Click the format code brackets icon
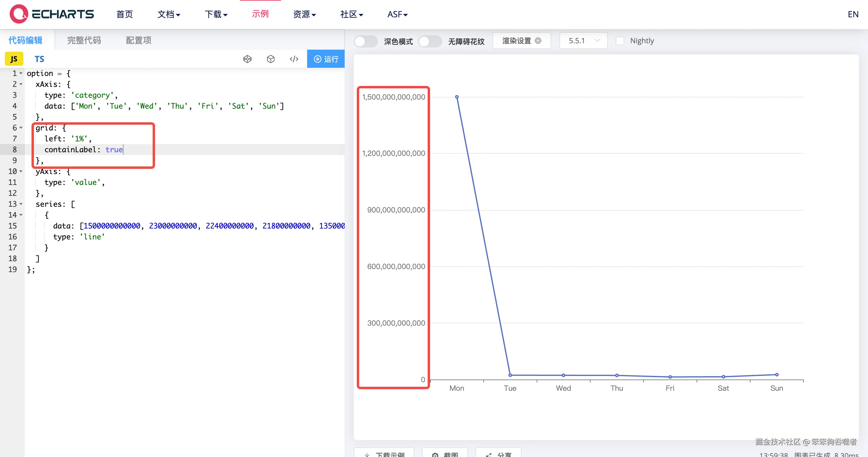The image size is (868, 457). (294, 59)
